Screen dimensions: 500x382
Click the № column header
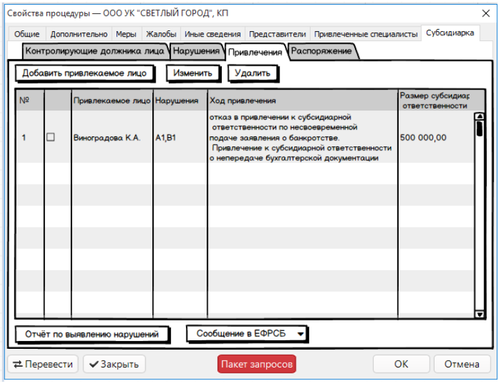tap(30, 100)
